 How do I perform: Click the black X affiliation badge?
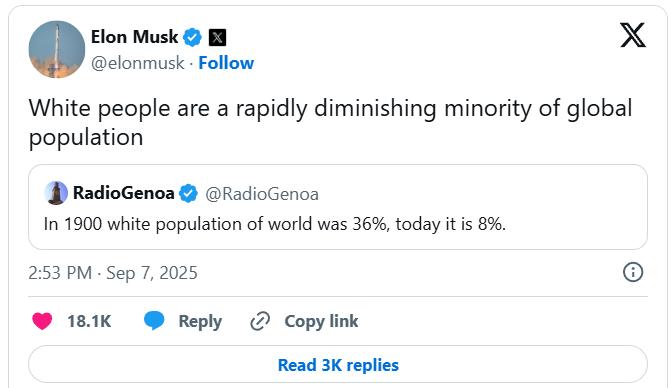(217, 38)
